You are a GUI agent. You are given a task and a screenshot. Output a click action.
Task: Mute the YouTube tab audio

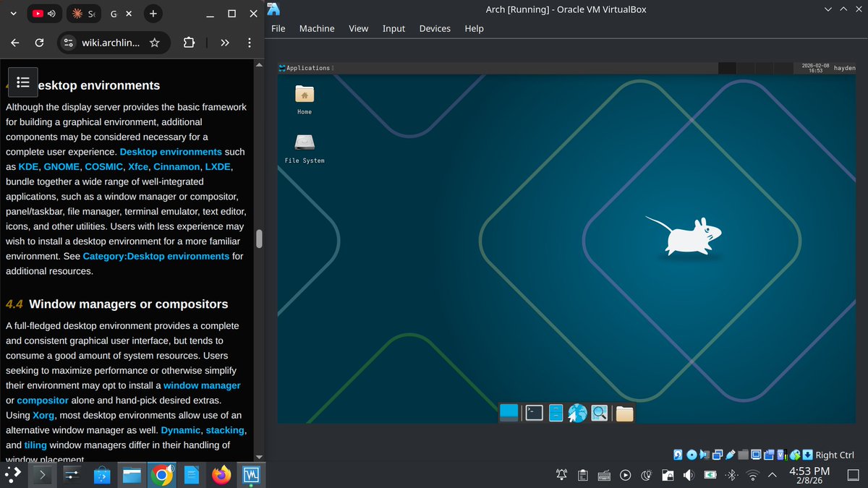51,13
